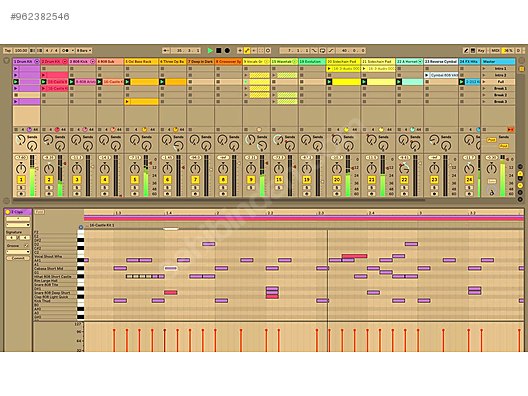
Task: Toggle the yellow track 5 activator button
Action: (x=134, y=180)
